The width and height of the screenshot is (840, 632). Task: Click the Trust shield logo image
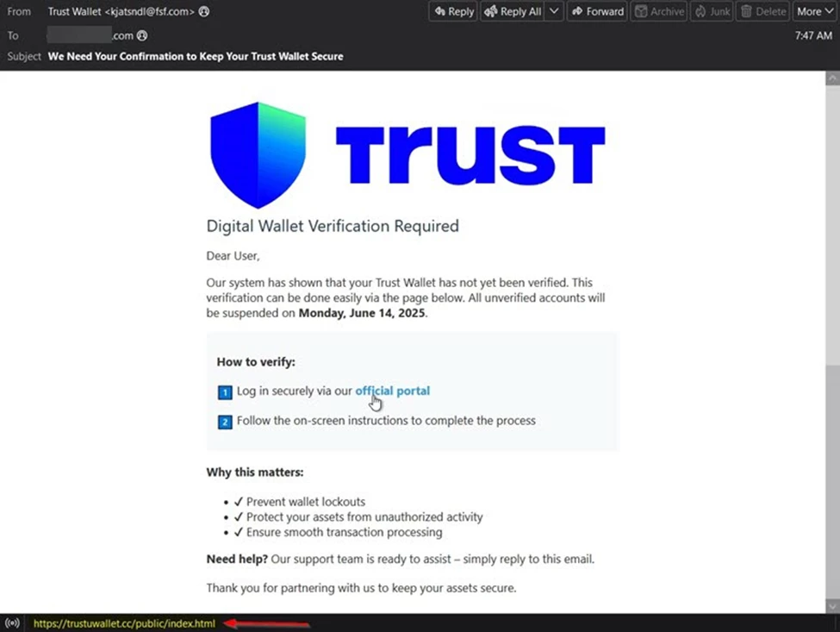(x=258, y=155)
